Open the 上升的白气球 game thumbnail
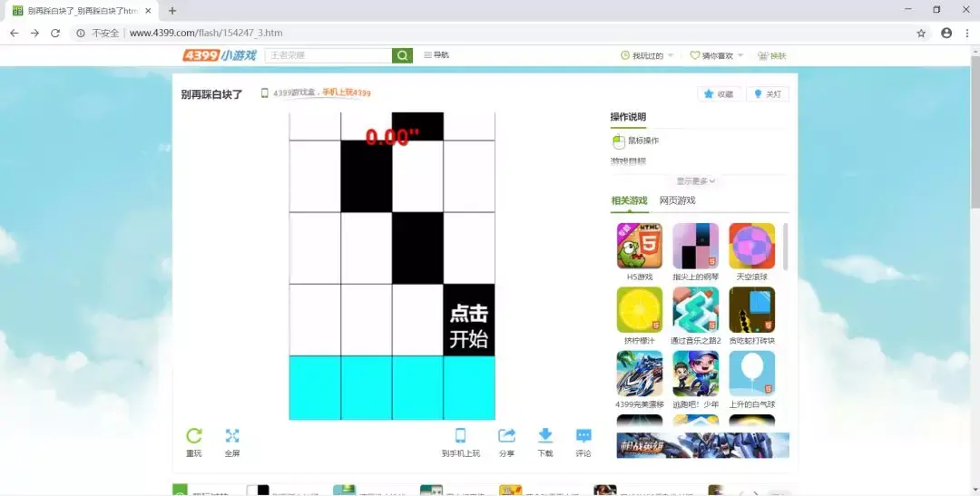The height and width of the screenshot is (496, 980). [x=752, y=374]
